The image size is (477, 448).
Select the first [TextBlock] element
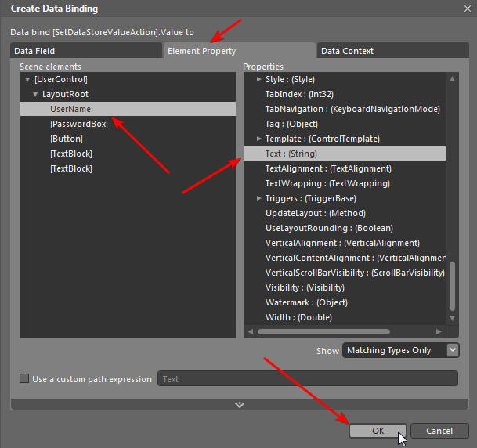[128, 154]
